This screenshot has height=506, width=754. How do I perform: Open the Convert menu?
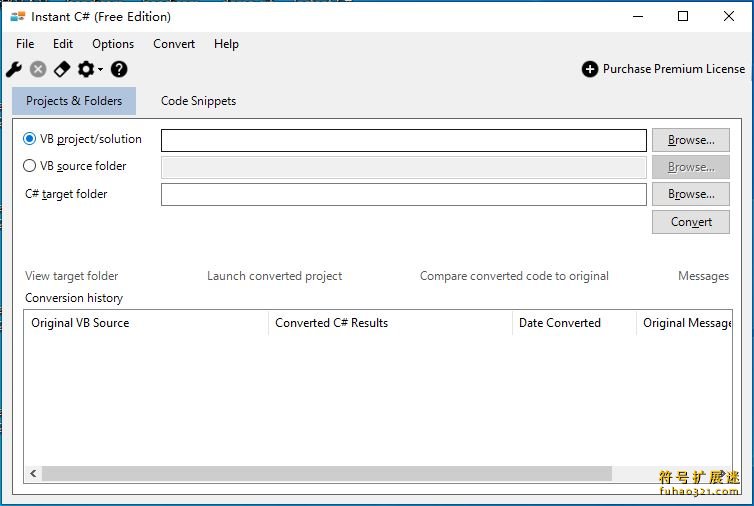[x=174, y=44]
